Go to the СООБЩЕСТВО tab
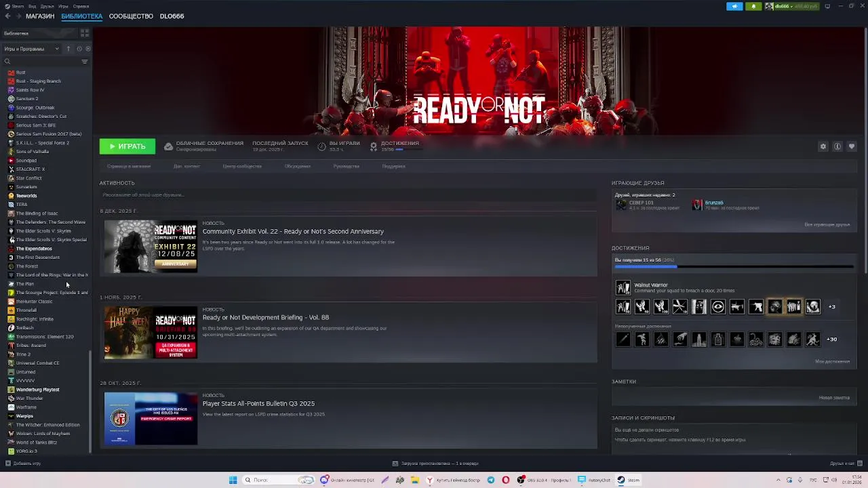The height and width of the screenshot is (488, 868). coord(131,16)
